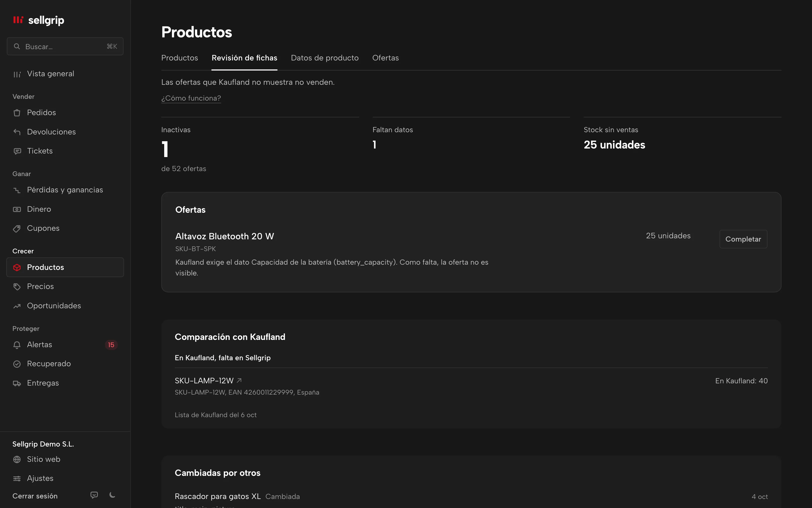
Task: Click the Cupones tag icon
Action: tap(17, 229)
